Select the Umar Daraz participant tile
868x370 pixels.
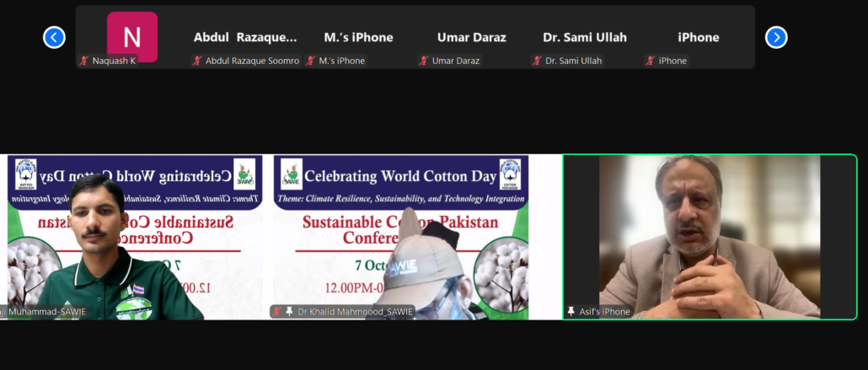tap(471, 37)
